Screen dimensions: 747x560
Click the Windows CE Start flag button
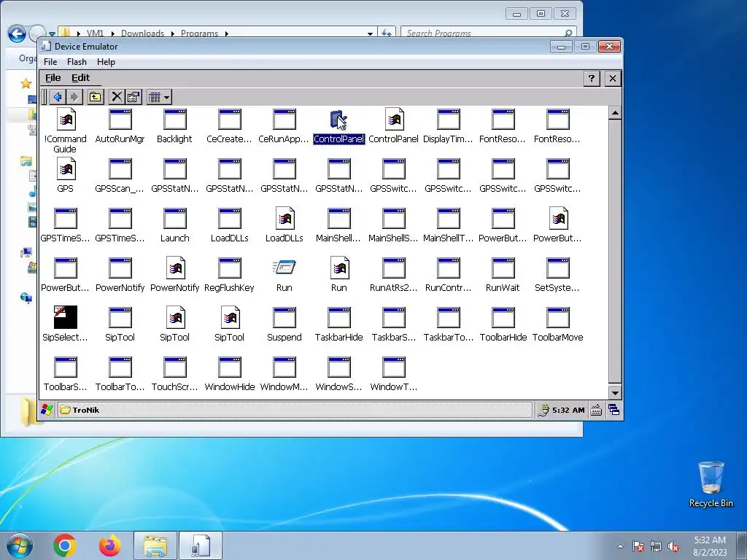tap(47, 410)
